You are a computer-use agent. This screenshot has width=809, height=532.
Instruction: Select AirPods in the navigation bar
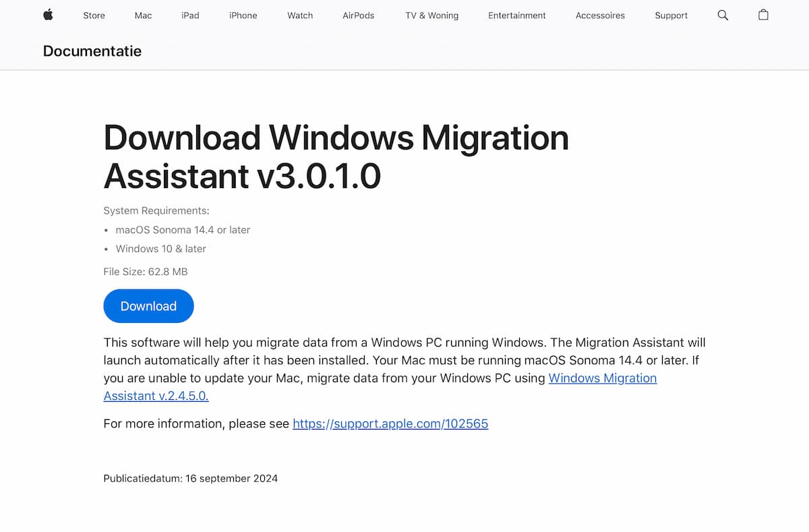point(358,16)
